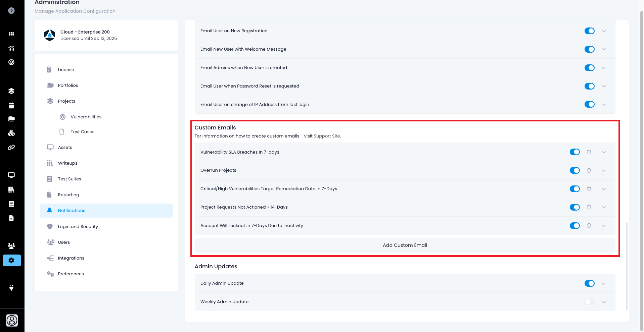This screenshot has height=332, width=644.
Task: Go to the Integrations menu item
Action: (x=71, y=258)
